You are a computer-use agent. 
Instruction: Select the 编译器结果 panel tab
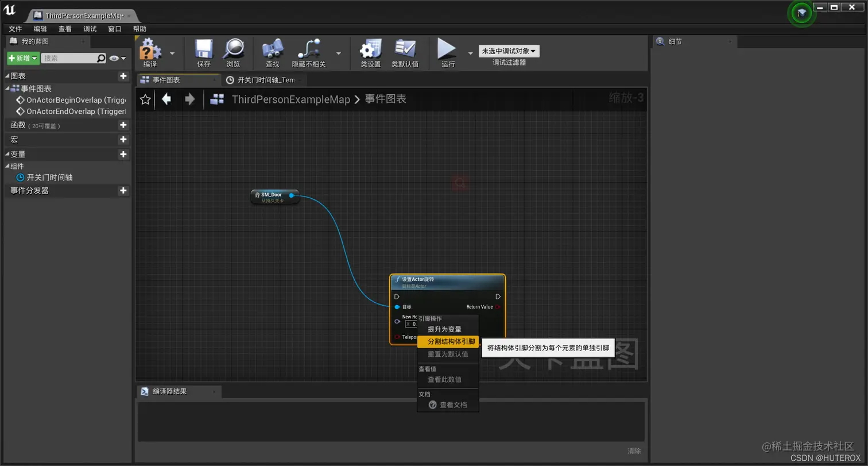point(179,391)
